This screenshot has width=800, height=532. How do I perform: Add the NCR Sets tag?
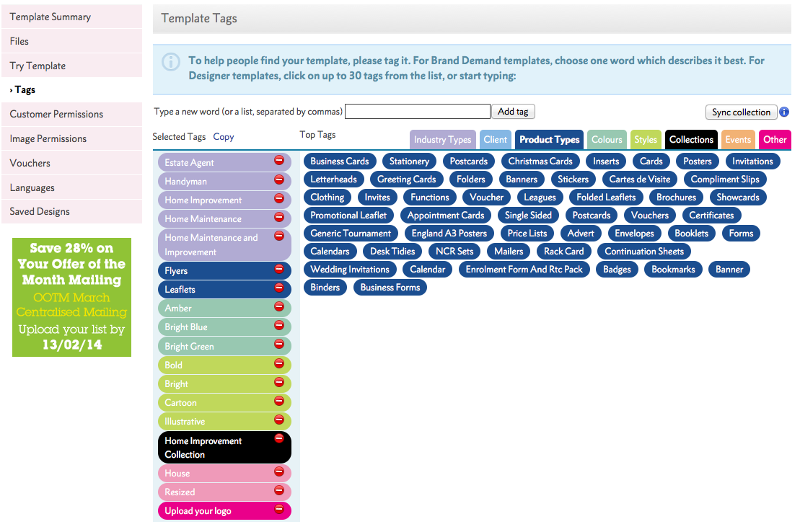click(454, 252)
